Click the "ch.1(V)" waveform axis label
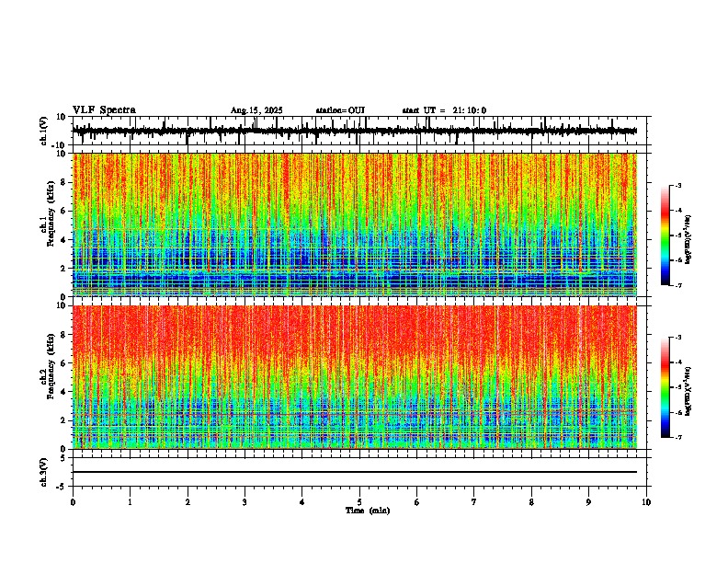The image size is (728, 563). [x=43, y=131]
